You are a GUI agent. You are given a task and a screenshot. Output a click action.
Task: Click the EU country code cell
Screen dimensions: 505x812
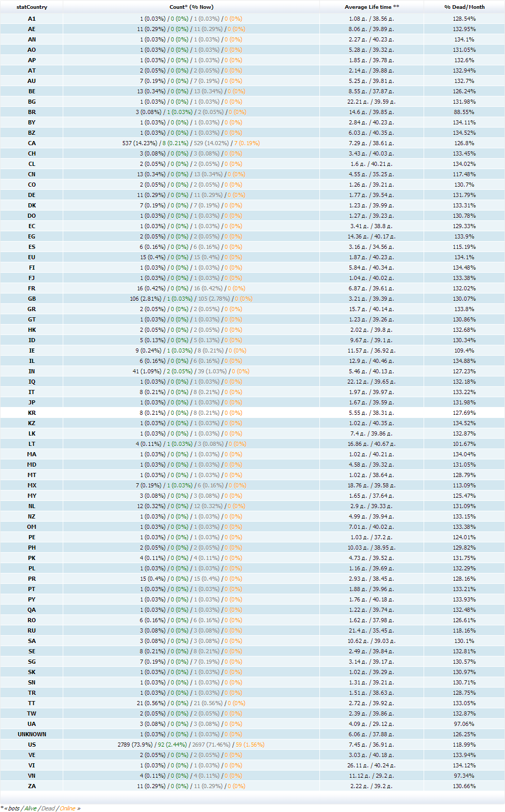(x=32, y=257)
